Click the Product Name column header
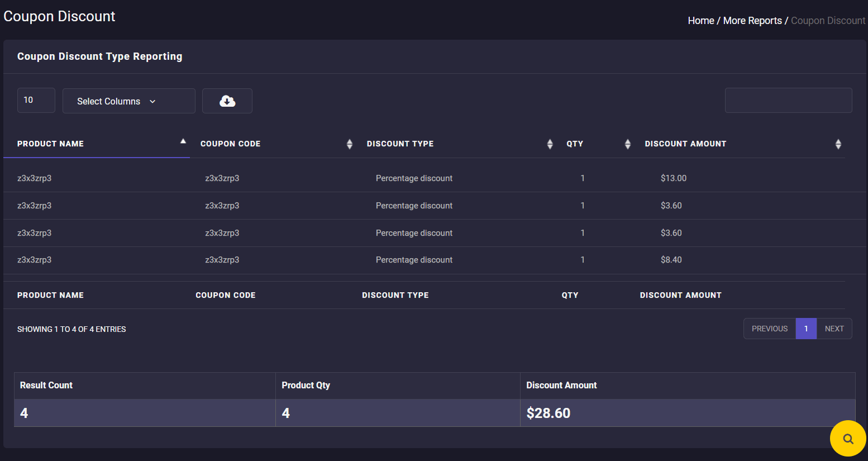Image resolution: width=868 pixels, height=461 pixels. 50,144
